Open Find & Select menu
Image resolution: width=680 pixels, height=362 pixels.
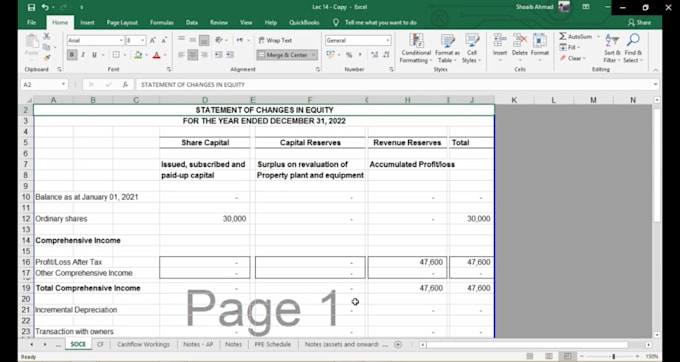tap(633, 48)
